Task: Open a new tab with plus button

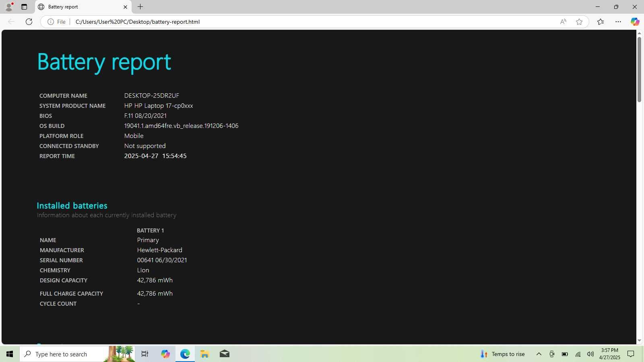Action: tap(140, 7)
